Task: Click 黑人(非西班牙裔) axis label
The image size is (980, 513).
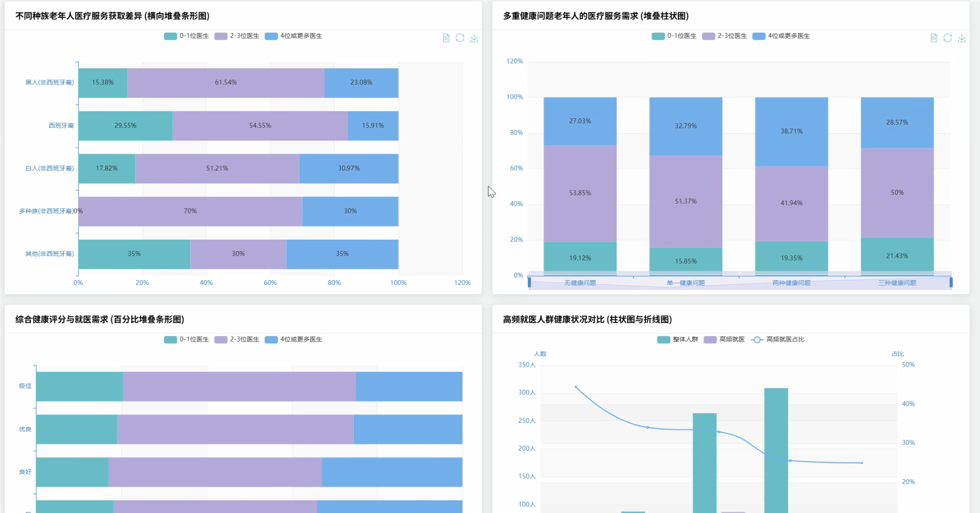Action: click(x=50, y=83)
